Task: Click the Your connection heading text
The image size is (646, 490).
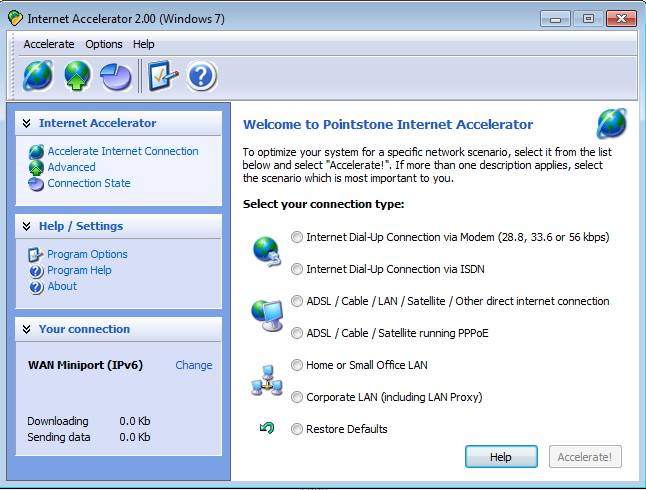Action: coord(84,329)
